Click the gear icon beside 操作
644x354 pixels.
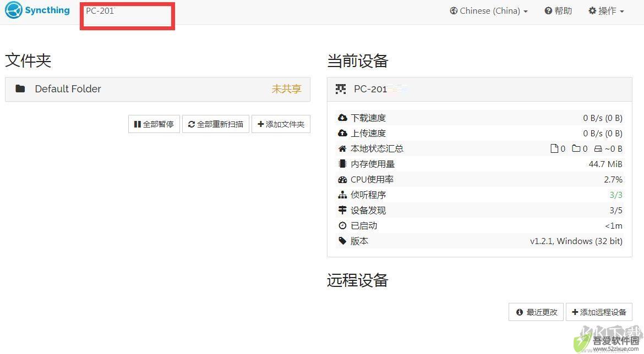pyautogui.click(x=592, y=11)
